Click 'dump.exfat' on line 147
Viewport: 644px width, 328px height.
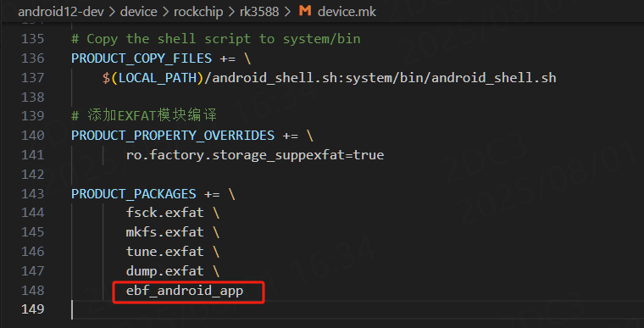click(164, 271)
